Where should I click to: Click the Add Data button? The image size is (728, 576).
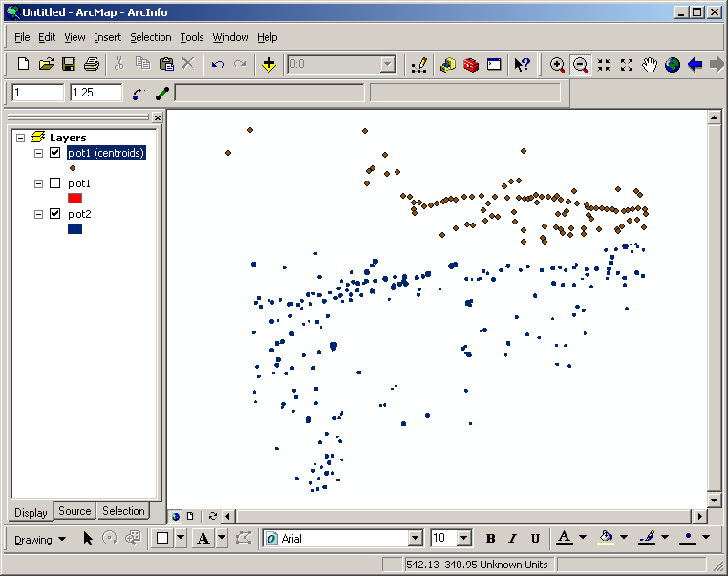pos(268,65)
